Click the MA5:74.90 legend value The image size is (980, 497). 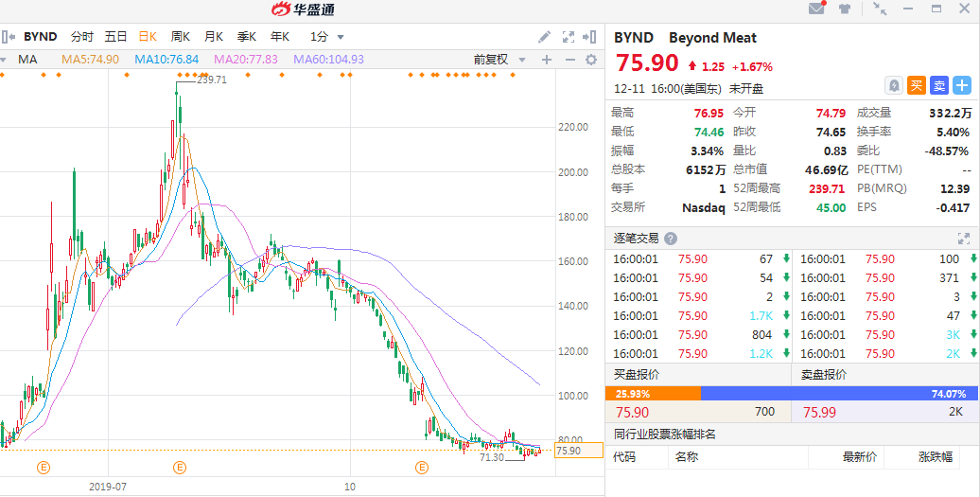tap(90, 60)
